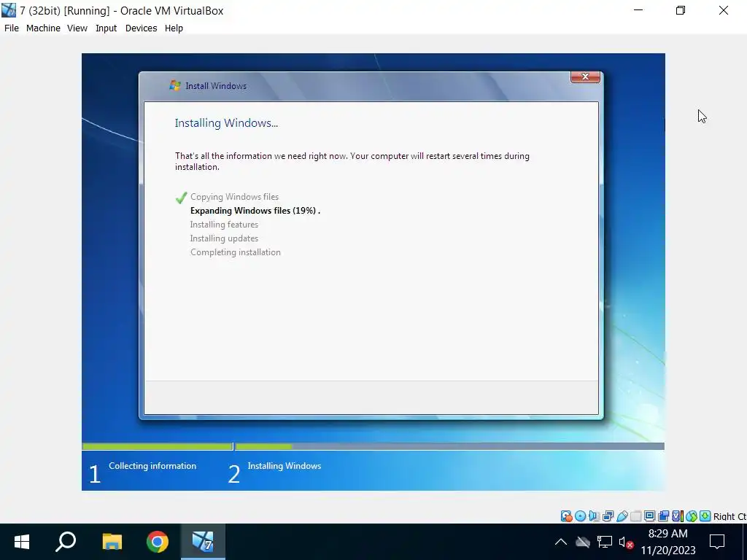Click the Installing updates step
Image resolution: width=747 pixels, height=560 pixels.
pos(224,238)
